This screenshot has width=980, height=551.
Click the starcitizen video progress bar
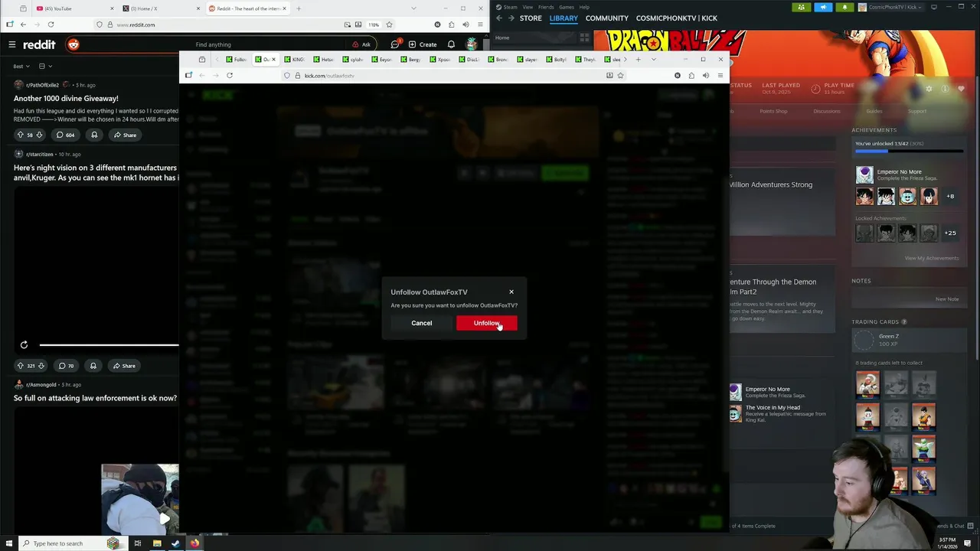[109, 345]
